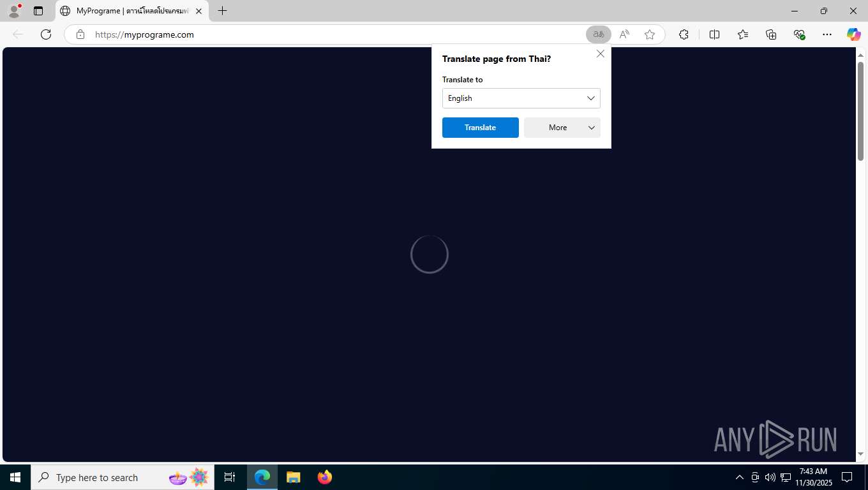Screen dimensions: 868x490
Task: Open Browser essentials heart icon
Action: [x=799, y=34]
